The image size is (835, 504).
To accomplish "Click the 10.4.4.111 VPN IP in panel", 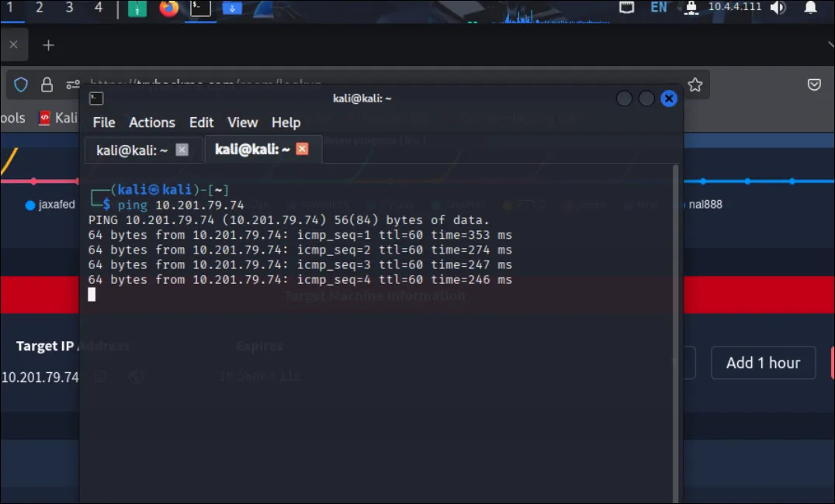I will (x=734, y=7).
